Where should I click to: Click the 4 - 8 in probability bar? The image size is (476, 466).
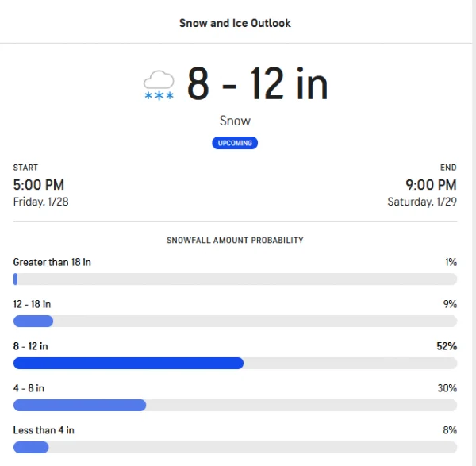click(x=236, y=405)
